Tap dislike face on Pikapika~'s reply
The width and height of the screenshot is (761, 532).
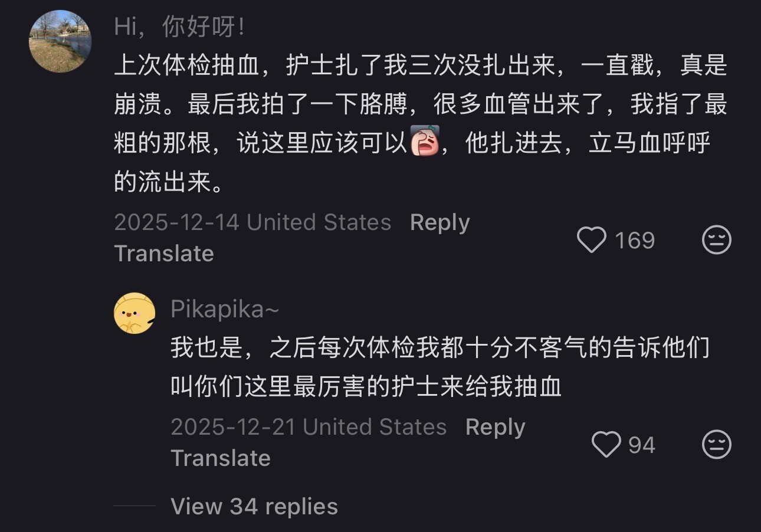pyautogui.click(x=717, y=445)
